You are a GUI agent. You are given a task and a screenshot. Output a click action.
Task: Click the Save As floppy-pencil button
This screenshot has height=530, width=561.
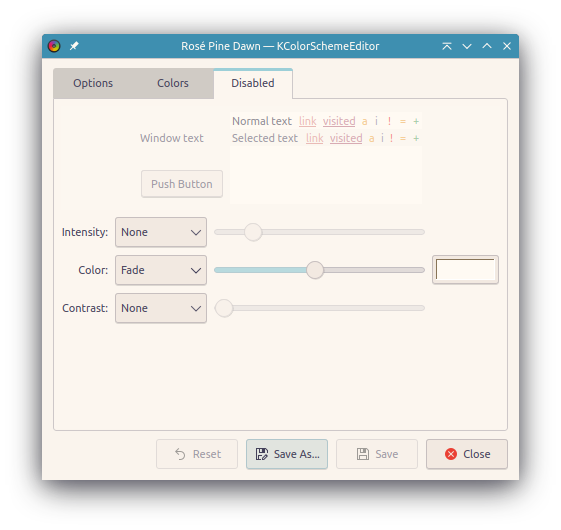tap(287, 454)
